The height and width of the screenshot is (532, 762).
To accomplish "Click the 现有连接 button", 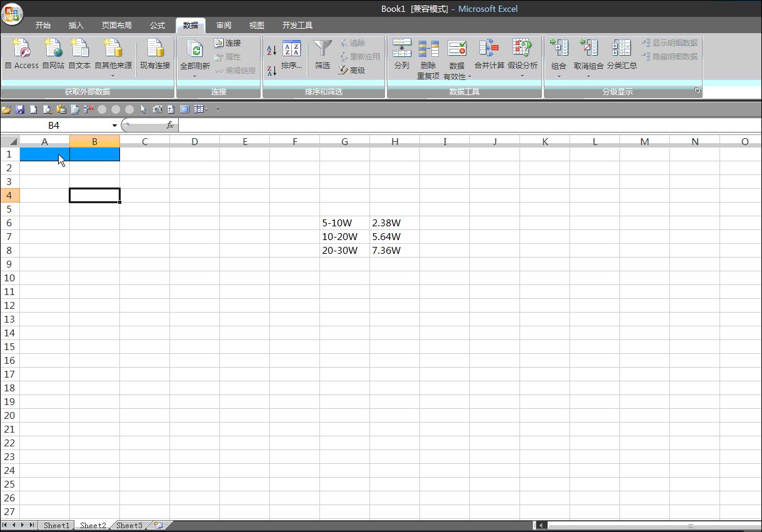I will (x=154, y=54).
